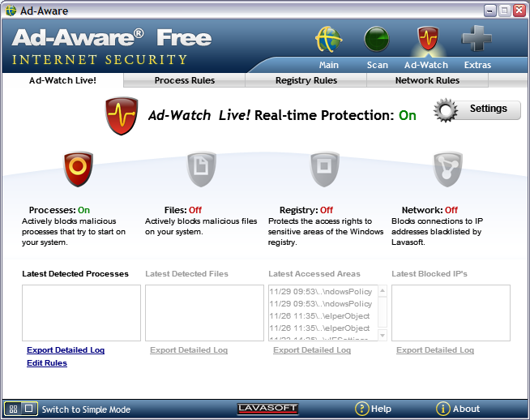530x420 pixels.
Task: Click the Ad-Aware title bar icon
Action: 11,11
